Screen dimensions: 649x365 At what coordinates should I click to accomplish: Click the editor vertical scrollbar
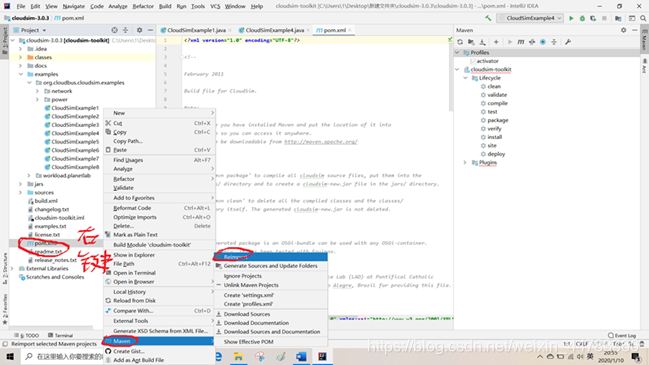[x=451, y=74]
